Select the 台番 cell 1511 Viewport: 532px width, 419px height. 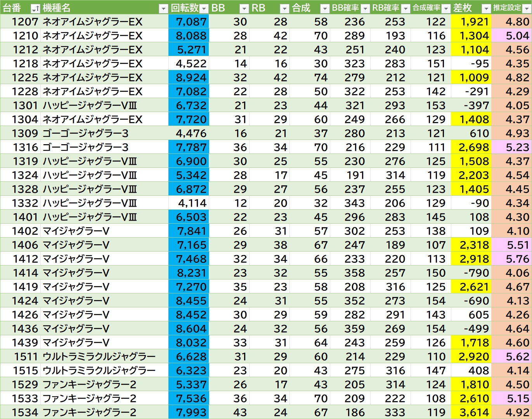tap(20, 357)
